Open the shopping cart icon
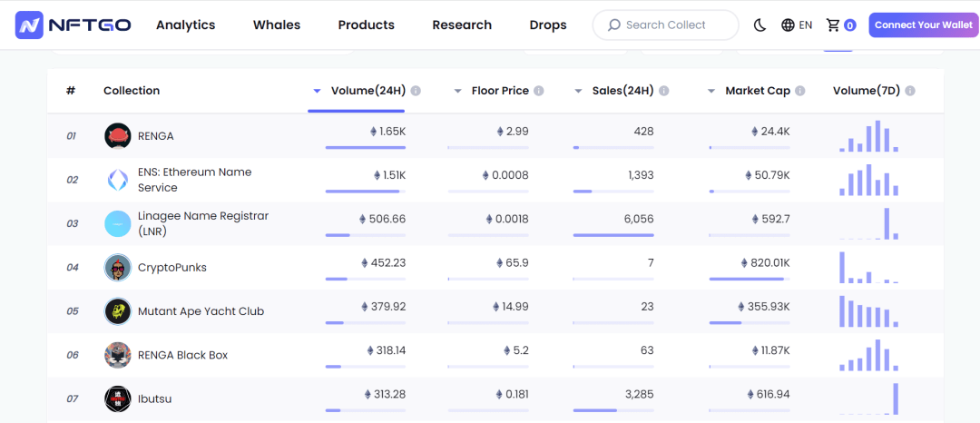The width and height of the screenshot is (980, 423). point(832,25)
